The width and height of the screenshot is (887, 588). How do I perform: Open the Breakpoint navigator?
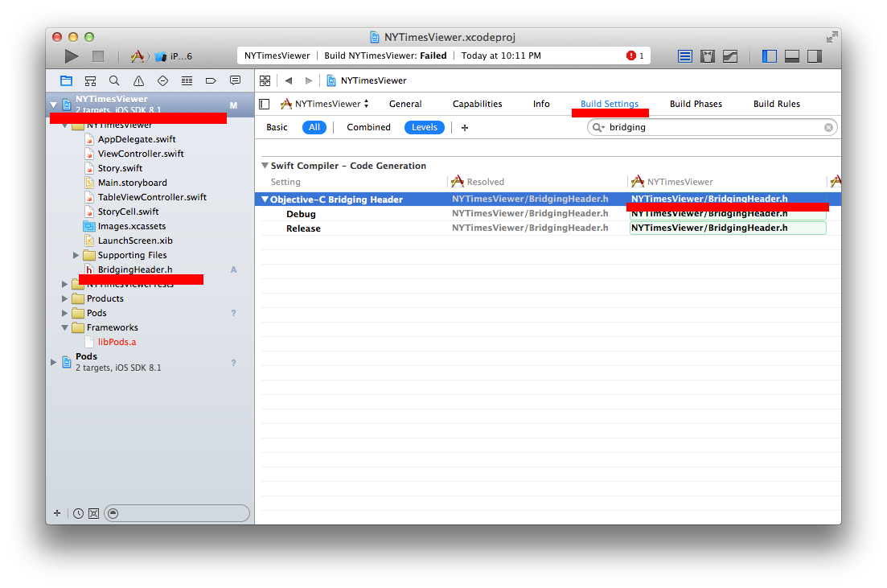pos(211,81)
